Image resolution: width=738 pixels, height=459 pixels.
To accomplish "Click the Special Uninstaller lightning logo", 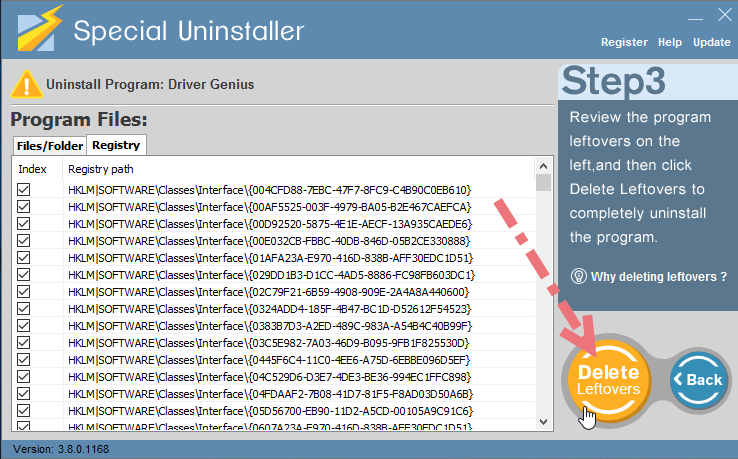I will (40, 28).
